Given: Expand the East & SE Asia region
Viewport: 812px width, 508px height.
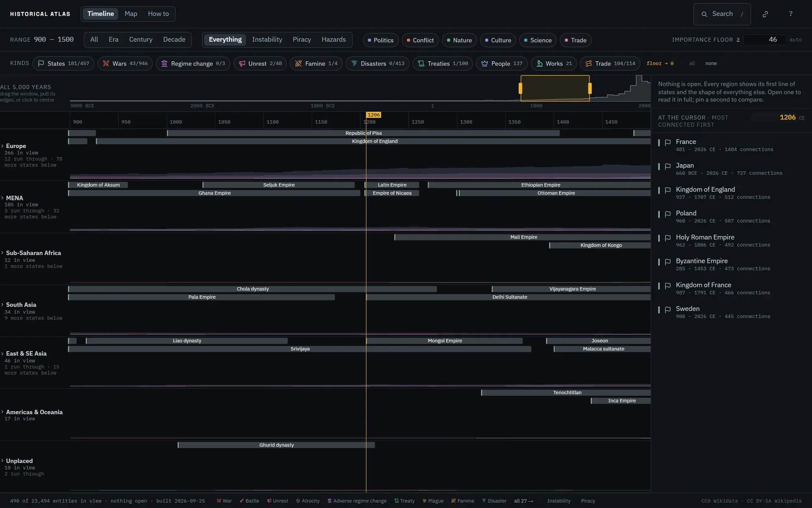Looking at the screenshot, I should click(24, 354).
